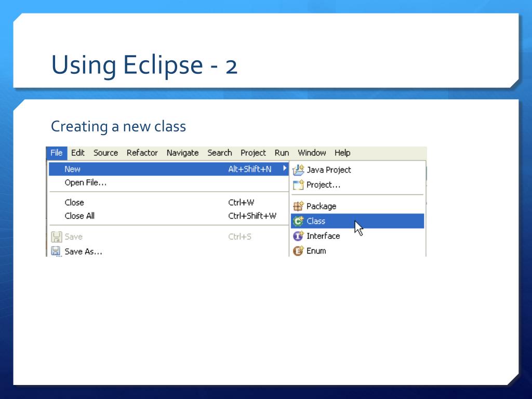Select New in the File menu
The width and height of the screenshot is (532, 399).
coord(169,169)
